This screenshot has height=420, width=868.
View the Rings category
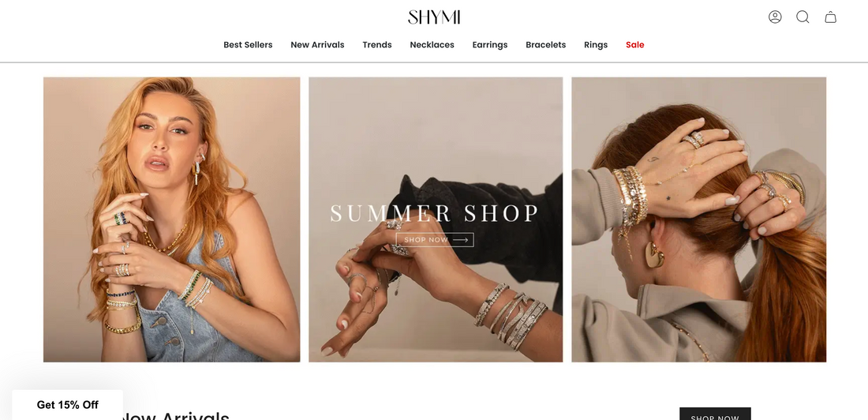(x=596, y=45)
